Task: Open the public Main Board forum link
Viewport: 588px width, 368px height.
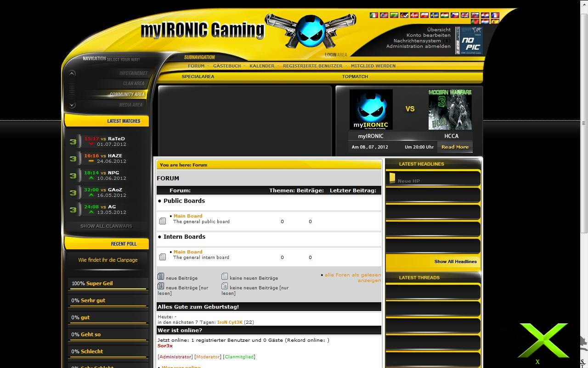Action: tap(188, 216)
